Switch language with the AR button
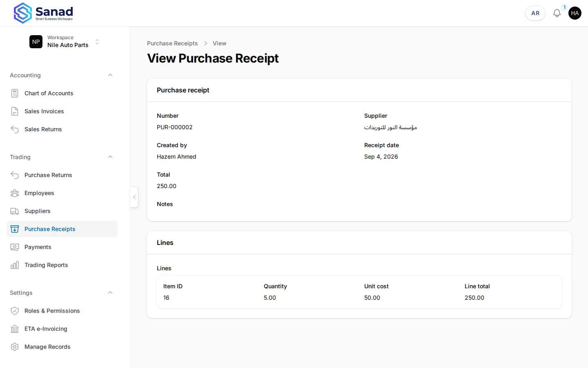Viewport: 588px width, 368px height. coord(535,13)
